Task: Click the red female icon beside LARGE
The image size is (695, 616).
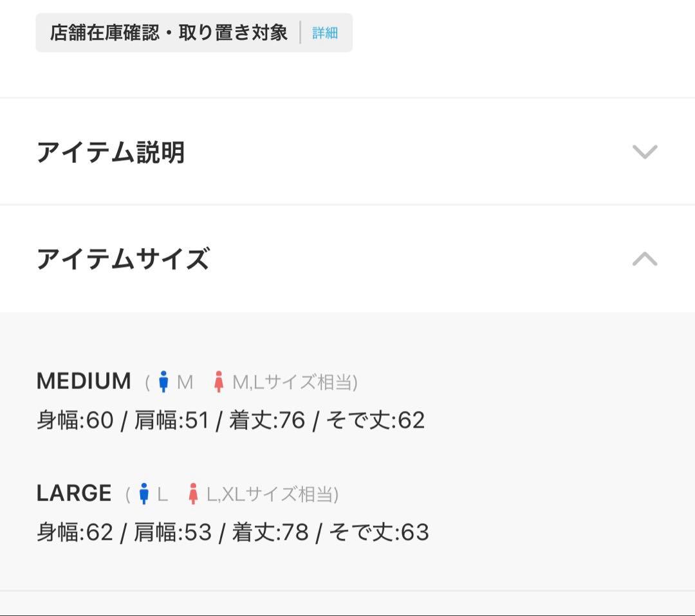Action: coord(193,494)
